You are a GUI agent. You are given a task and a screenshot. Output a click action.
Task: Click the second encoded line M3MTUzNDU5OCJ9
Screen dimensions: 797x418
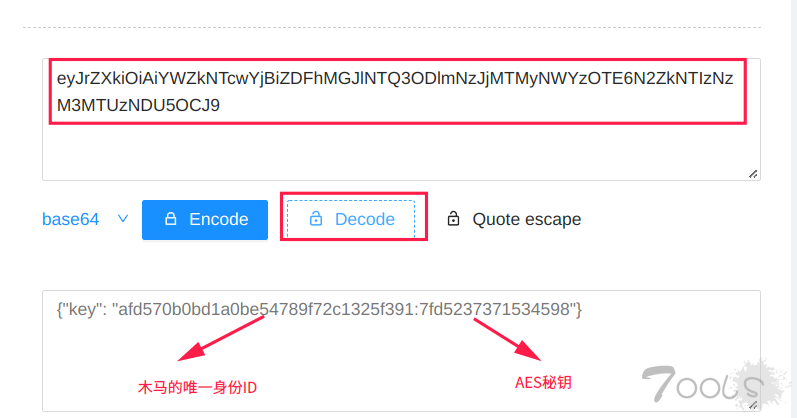(138, 105)
